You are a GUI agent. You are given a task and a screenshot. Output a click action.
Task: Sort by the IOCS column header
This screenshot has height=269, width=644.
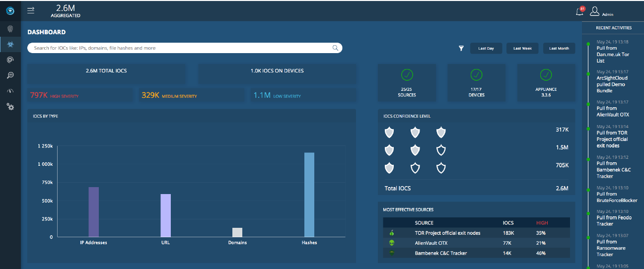(508, 223)
